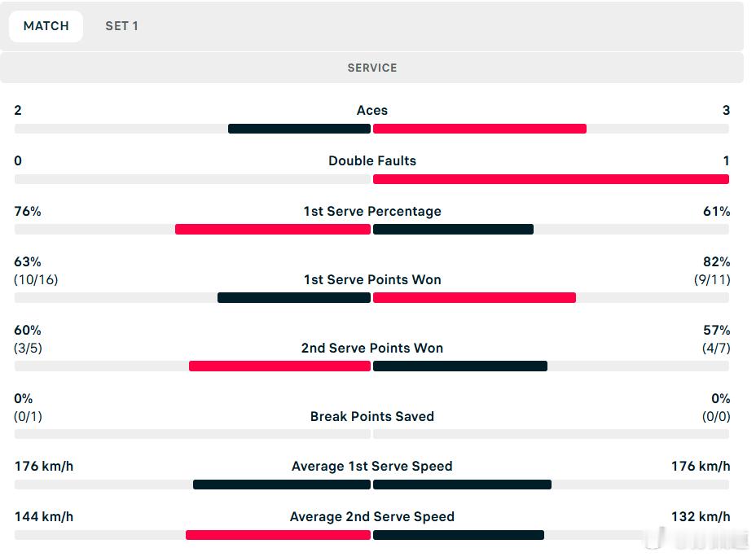The height and width of the screenshot is (557, 756).
Task: Switch to the MATCH tab
Action: point(46,26)
